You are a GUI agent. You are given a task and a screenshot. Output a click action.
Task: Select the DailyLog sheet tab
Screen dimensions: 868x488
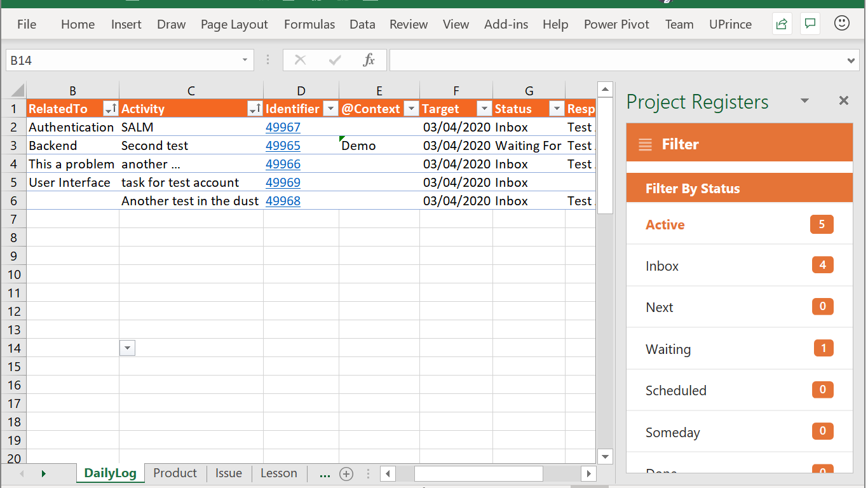[110, 473]
